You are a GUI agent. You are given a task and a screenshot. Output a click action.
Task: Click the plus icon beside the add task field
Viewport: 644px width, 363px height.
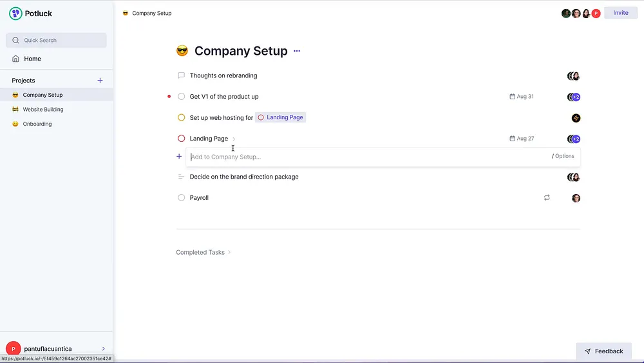[179, 157]
